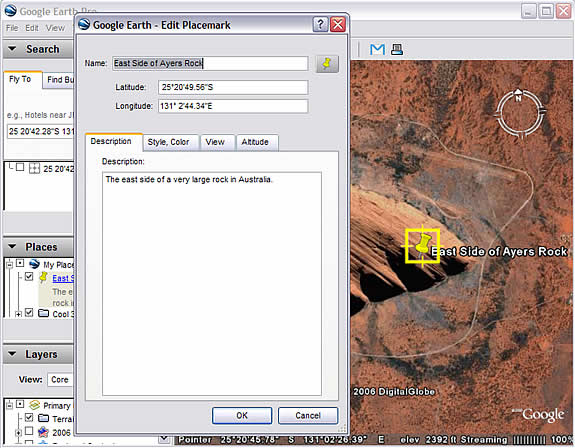
Task: Collapse the Places panel triangle
Action: (12, 246)
